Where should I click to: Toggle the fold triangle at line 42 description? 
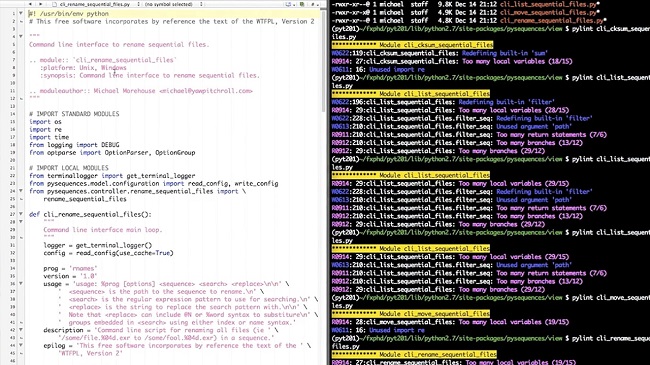coord(21,330)
